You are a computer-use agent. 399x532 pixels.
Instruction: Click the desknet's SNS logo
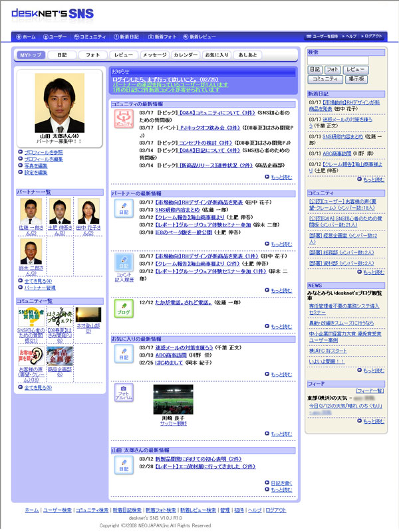point(53,13)
